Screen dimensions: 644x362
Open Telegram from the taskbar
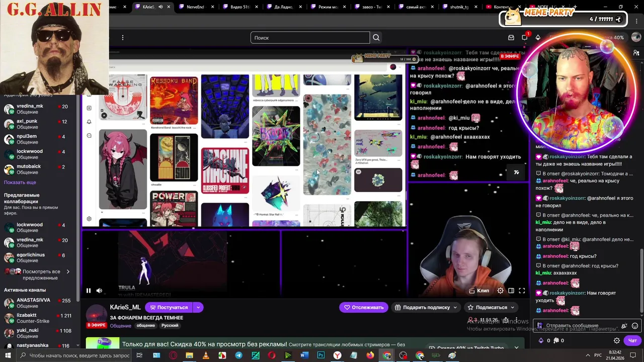pos(238,355)
